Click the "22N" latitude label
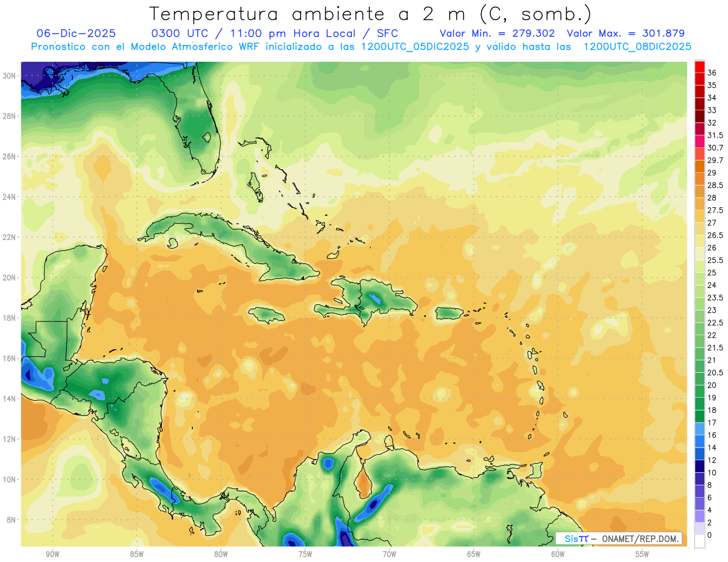This screenshot has height=562, width=728. click(10, 237)
